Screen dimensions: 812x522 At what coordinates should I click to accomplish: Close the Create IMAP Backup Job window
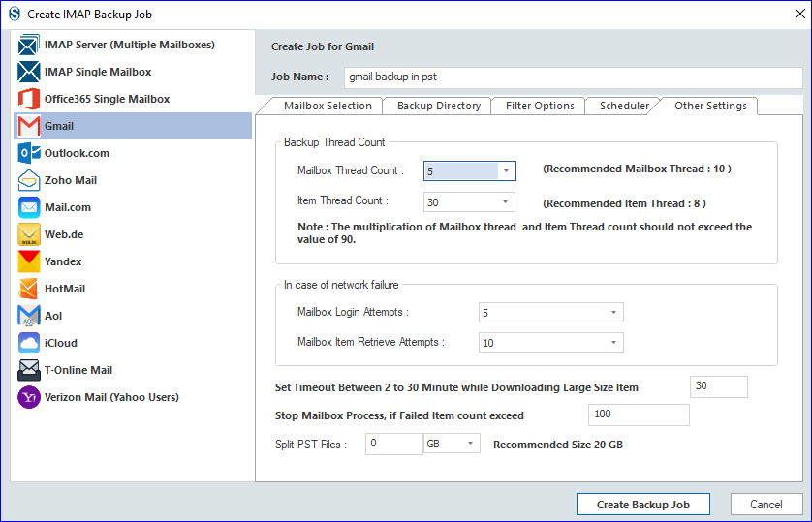799,14
